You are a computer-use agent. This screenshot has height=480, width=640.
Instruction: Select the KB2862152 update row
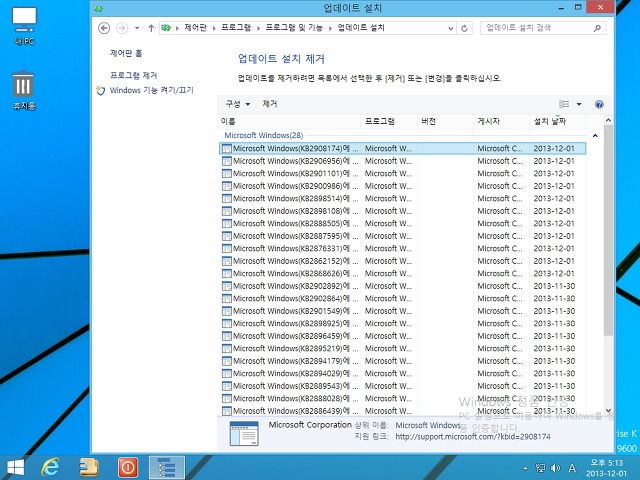(402, 261)
